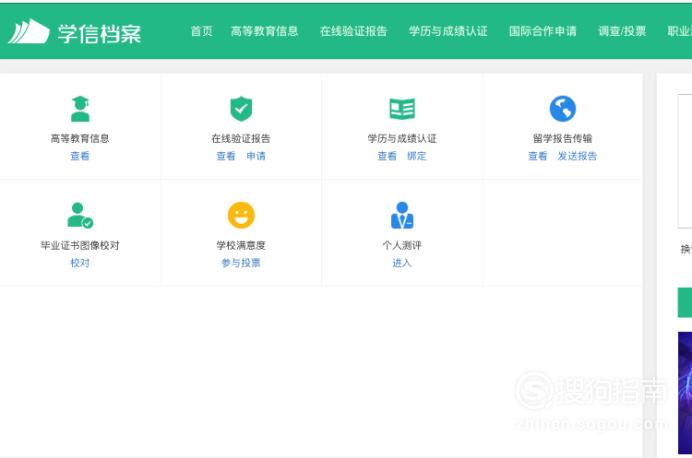Open the purple banner image in sidebar
Image resolution: width=692 pixels, height=458 pixels.
685,393
